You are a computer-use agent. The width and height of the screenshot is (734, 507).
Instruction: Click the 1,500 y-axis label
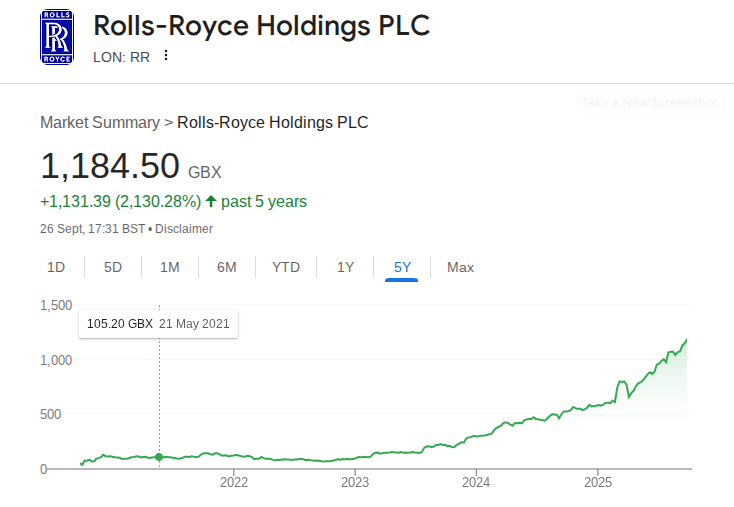point(56,306)
